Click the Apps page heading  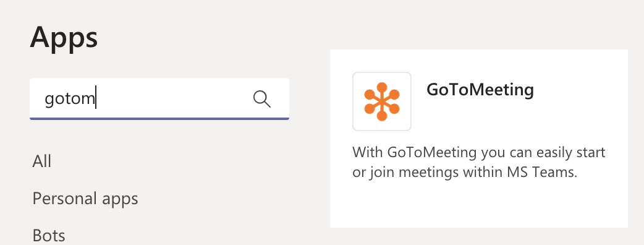(64, 38)
